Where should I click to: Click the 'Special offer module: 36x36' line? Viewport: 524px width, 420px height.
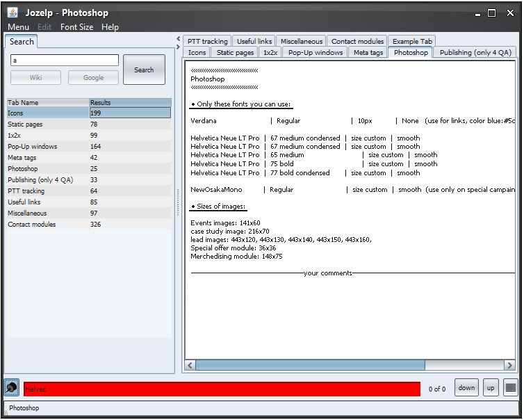click(x=234, y=248)
